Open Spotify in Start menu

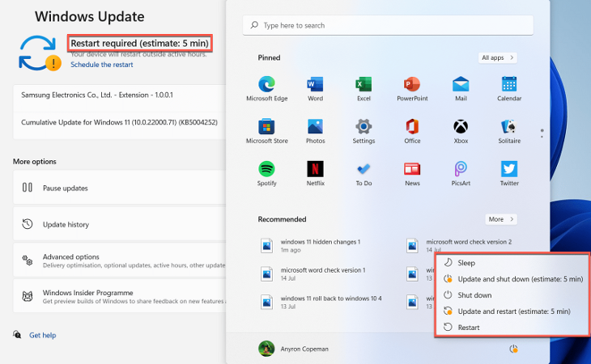[267, 174]
